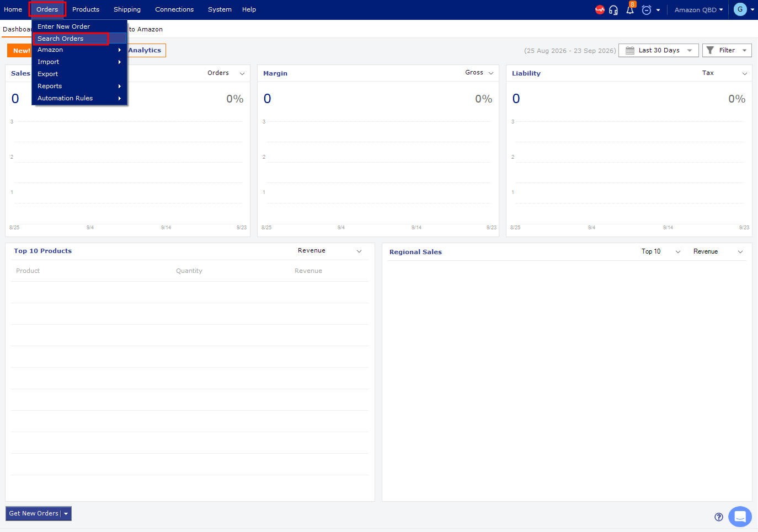Screen dimensions: 758x532
Task: Open the Analytics tab button
Action: pos(145,50)
